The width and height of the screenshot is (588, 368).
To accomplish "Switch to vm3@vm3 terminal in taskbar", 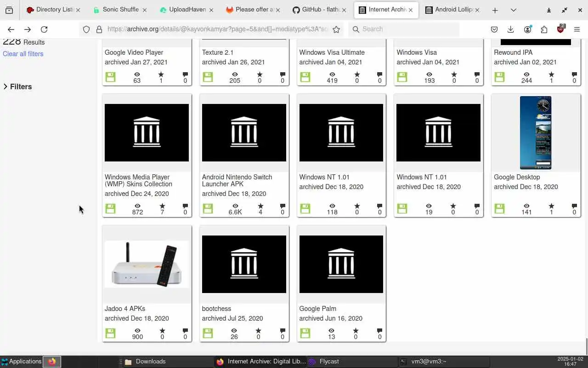I will [x=443, y=362].
